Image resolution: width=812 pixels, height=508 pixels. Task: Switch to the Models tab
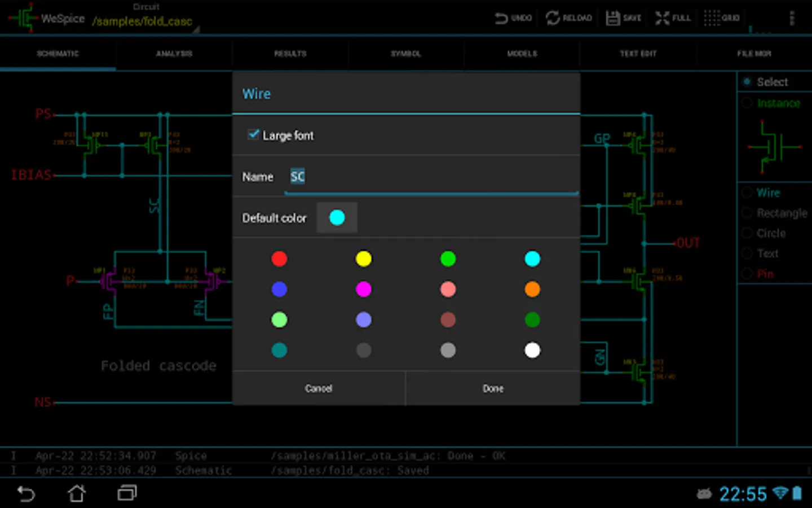[x=522, y=54]
